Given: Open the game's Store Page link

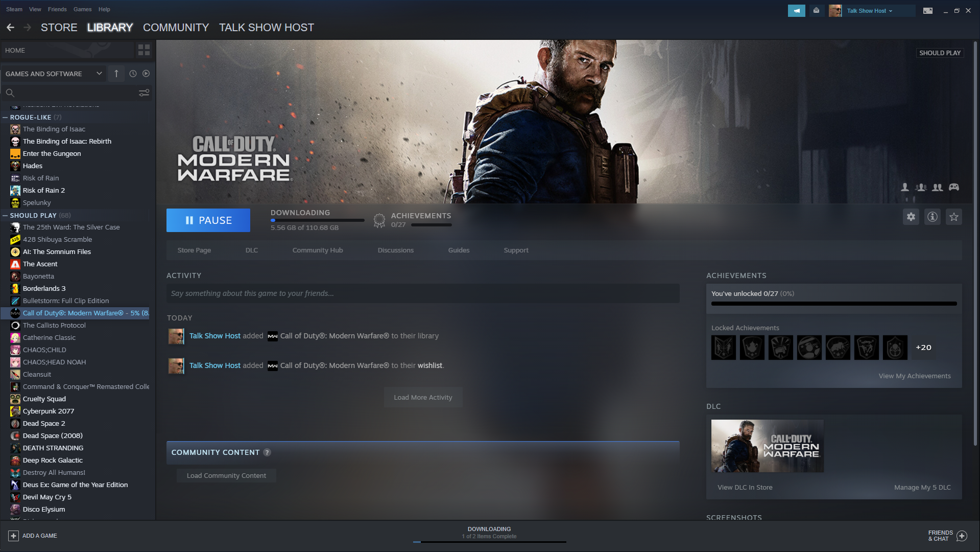Looking at the screenshot, I should [194, 250].
